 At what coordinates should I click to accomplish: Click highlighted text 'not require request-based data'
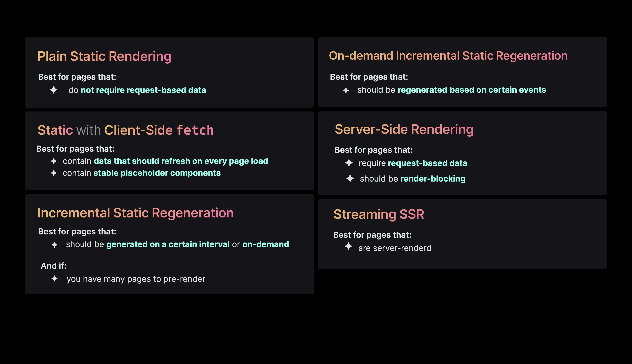[143, 90]
